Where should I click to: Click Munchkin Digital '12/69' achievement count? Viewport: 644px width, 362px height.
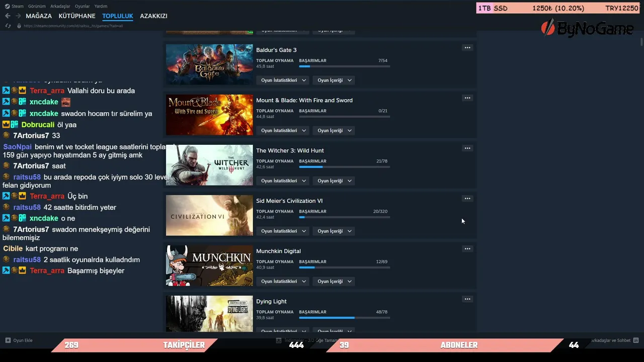tap(382, 262)
